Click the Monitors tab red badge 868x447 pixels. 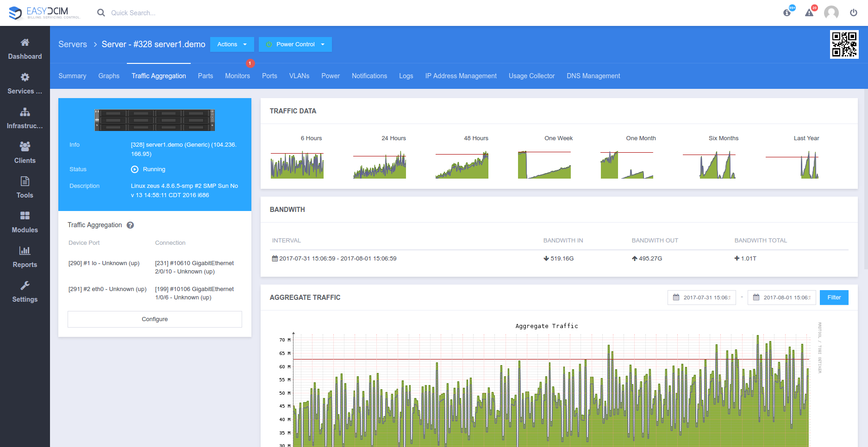click(x=250, y=63)
